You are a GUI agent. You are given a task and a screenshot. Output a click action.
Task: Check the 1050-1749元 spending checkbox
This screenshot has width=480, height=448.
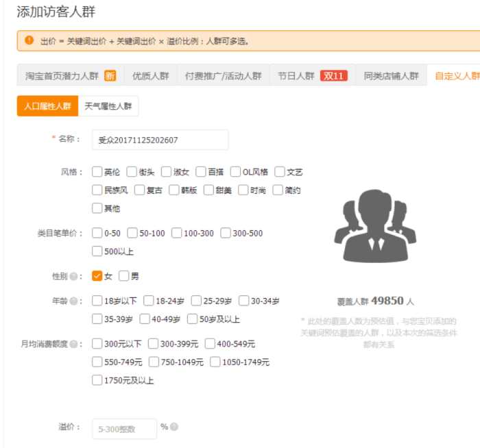(x=215, y=362)
